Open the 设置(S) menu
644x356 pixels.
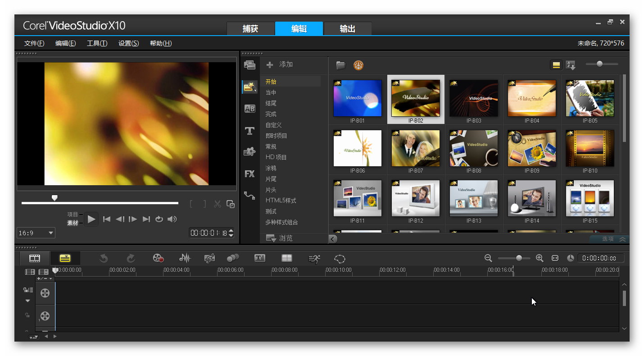click(x=128, y=43)
